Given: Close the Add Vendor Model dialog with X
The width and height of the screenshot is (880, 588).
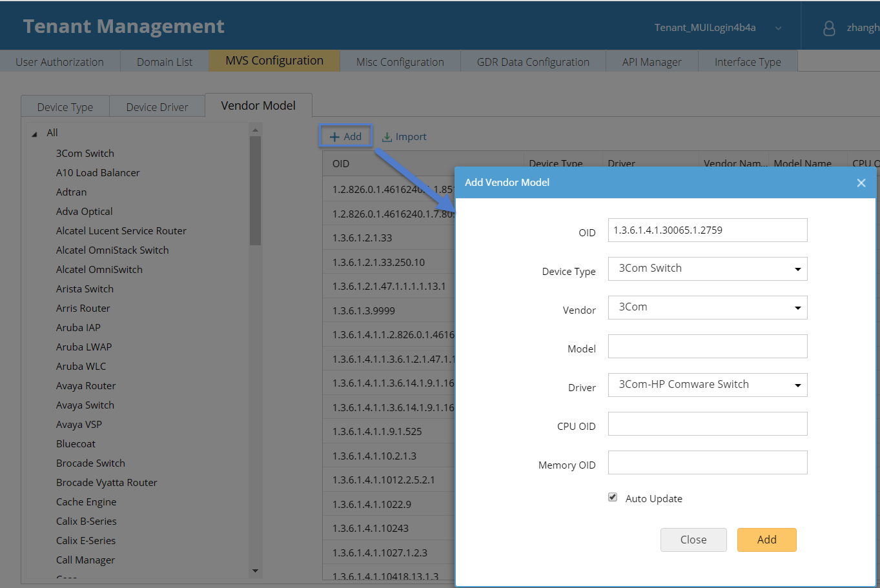Looking at the screenshot, I should click(861, 183).
